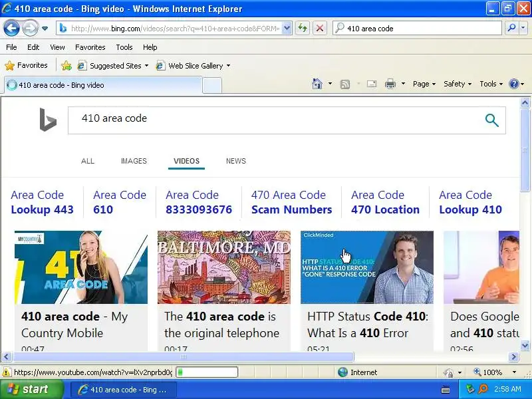Click the '410 area code - Bing' taskbar button
Screen dimensions: 532x399
[x=124, y=390]
